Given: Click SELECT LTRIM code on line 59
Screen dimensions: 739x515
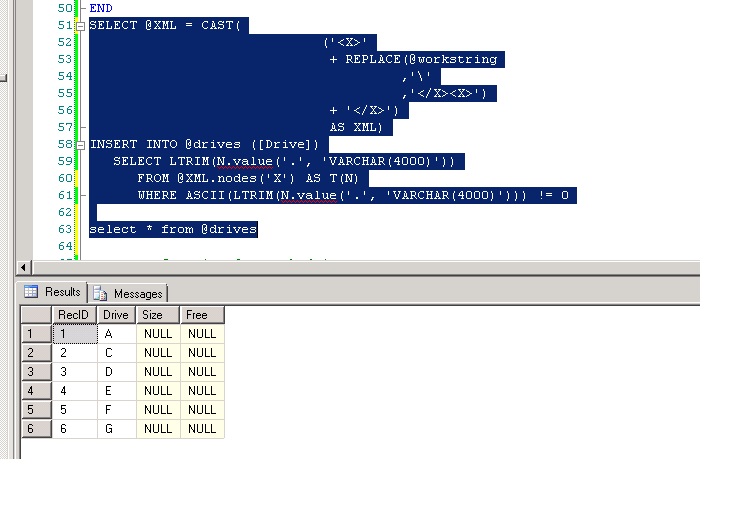Looking at the screenshot, I should pyautogui.click(x=284, y=161).
